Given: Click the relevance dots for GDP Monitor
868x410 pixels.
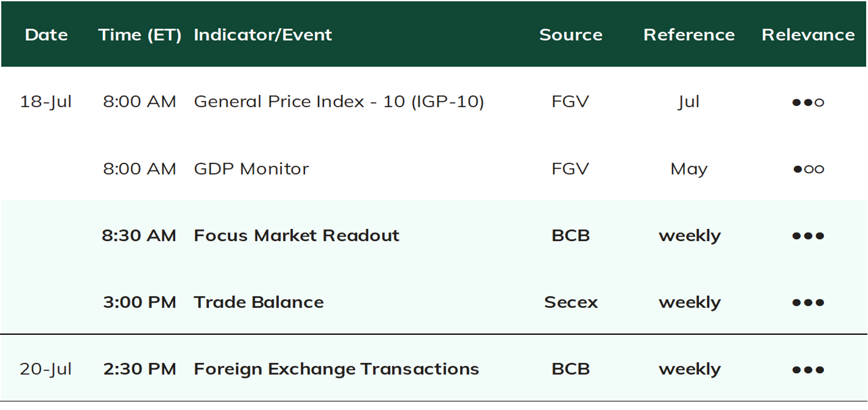Looking at the screenshot, I should pos(808,169).
